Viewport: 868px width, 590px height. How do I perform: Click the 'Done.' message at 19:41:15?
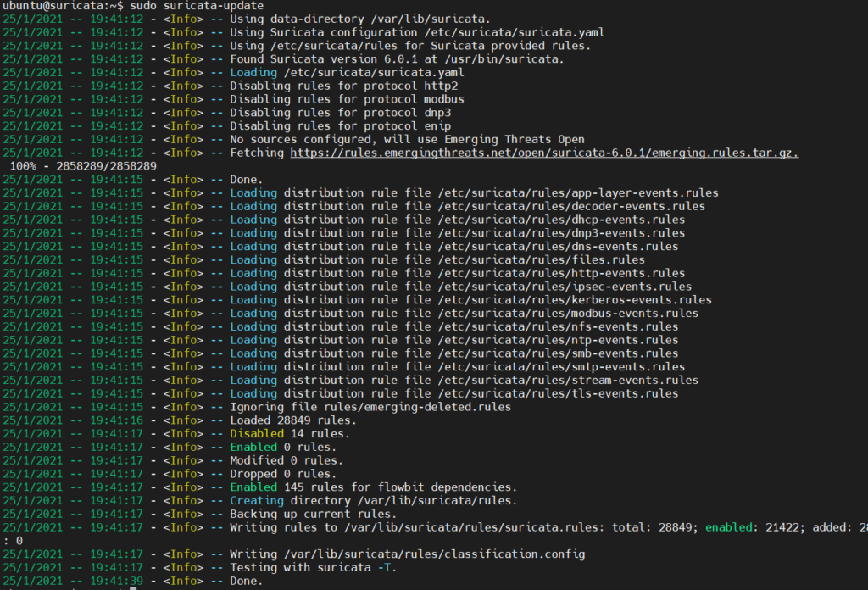tap(247, 180)
